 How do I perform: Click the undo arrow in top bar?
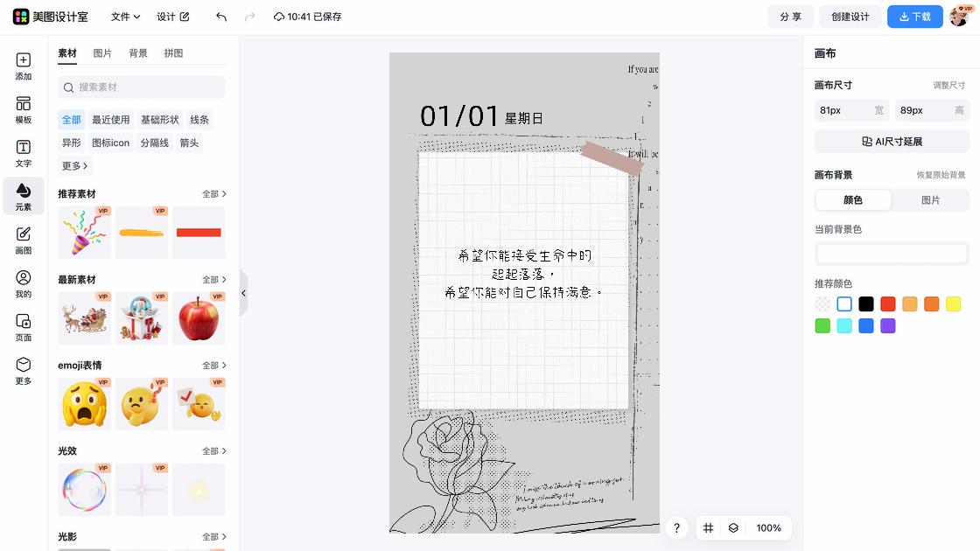click(x=221, y=17)
